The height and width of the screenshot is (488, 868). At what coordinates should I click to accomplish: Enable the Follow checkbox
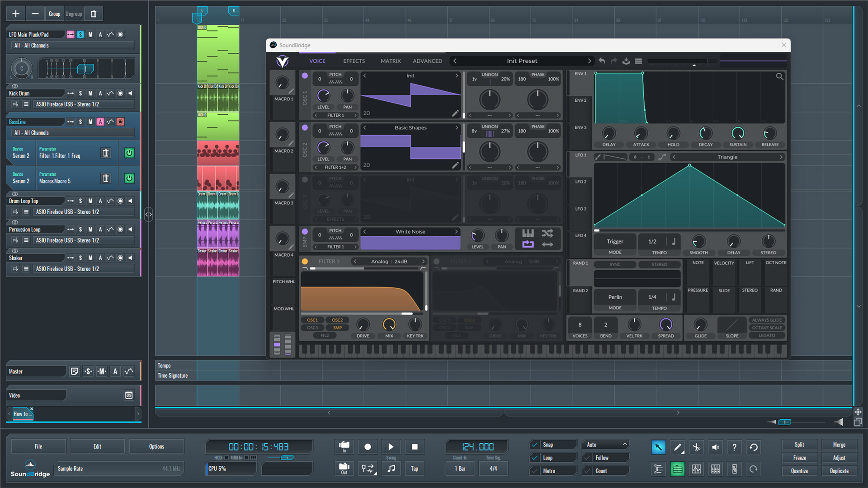point(588,458)
